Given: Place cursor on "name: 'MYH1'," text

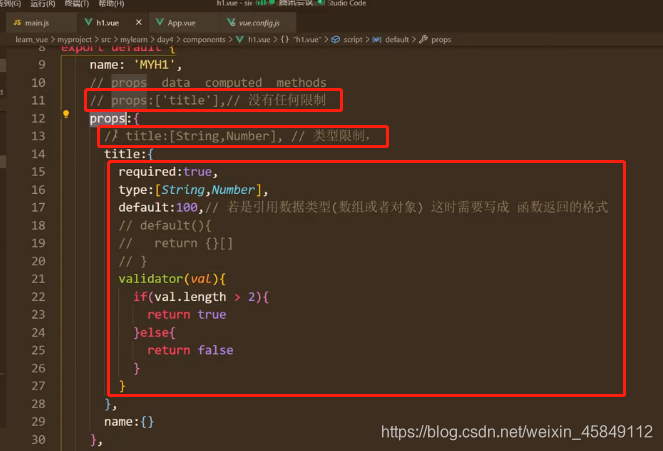Looking at the screenshot, I should (x=136, y=65).
